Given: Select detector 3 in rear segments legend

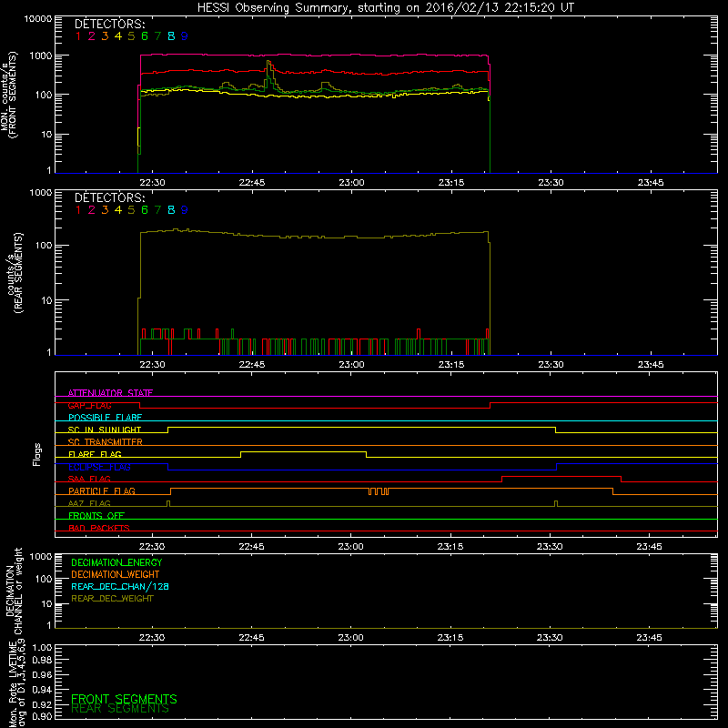Looking at the screenshot, I should tap(105, 210).
